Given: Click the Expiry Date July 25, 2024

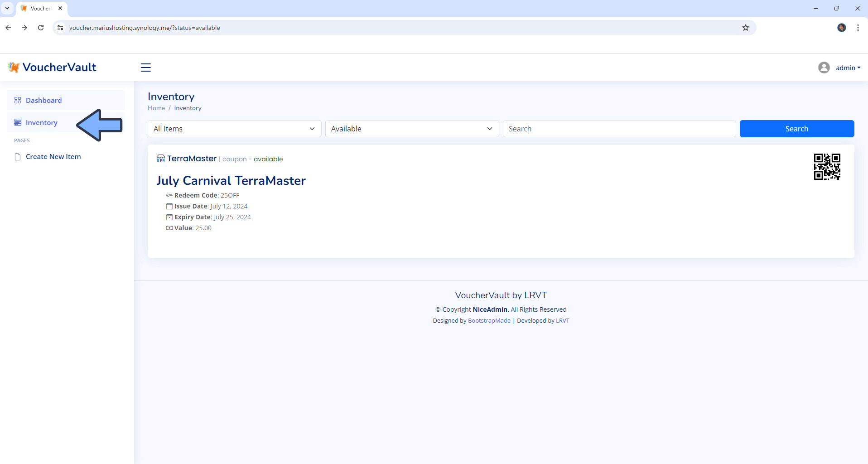Looking at the screenshot, I should pos(232,217).
